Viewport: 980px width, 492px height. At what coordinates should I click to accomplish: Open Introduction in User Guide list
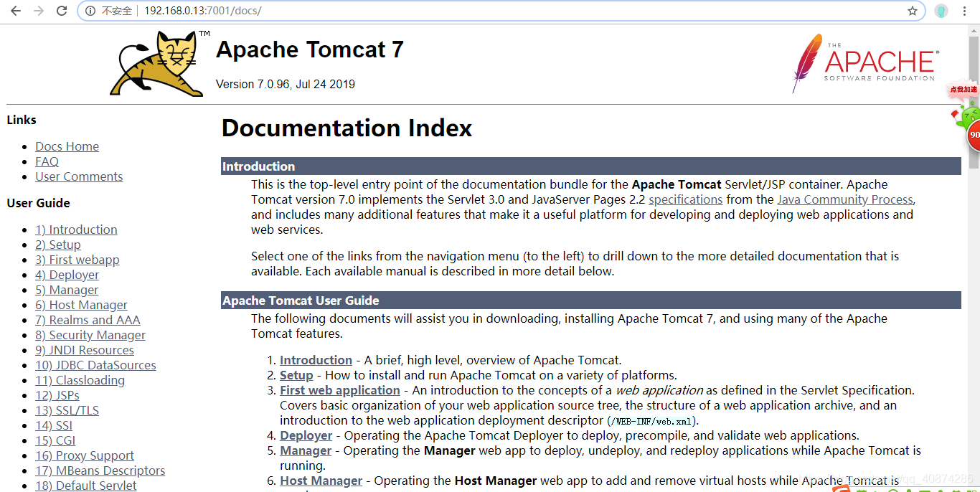click(316, 360)
